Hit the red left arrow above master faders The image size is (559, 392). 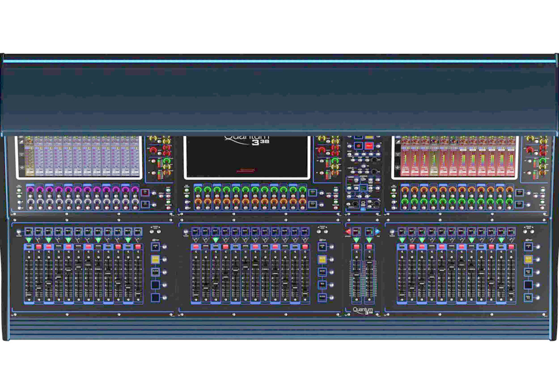pos(348,231)
